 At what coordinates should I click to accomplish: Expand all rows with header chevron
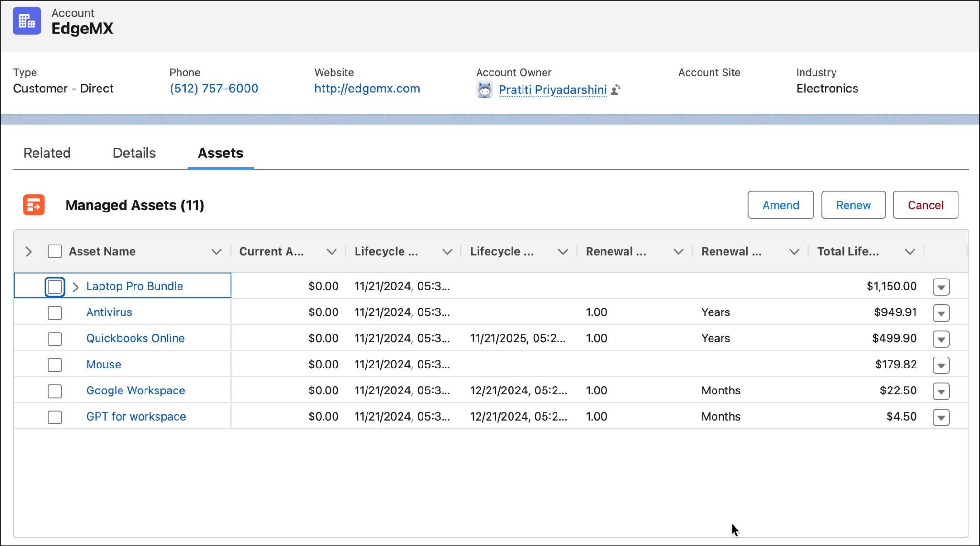(28, 252)
